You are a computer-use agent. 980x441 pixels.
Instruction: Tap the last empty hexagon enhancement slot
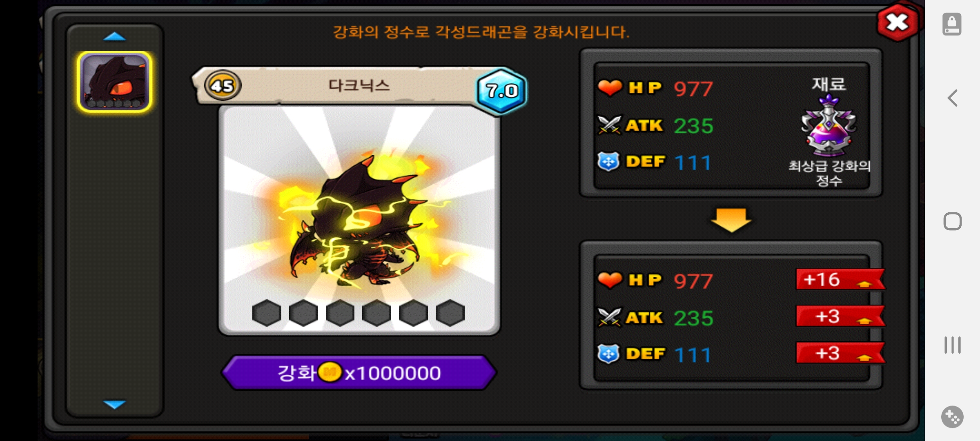click(x=450, y=313)
